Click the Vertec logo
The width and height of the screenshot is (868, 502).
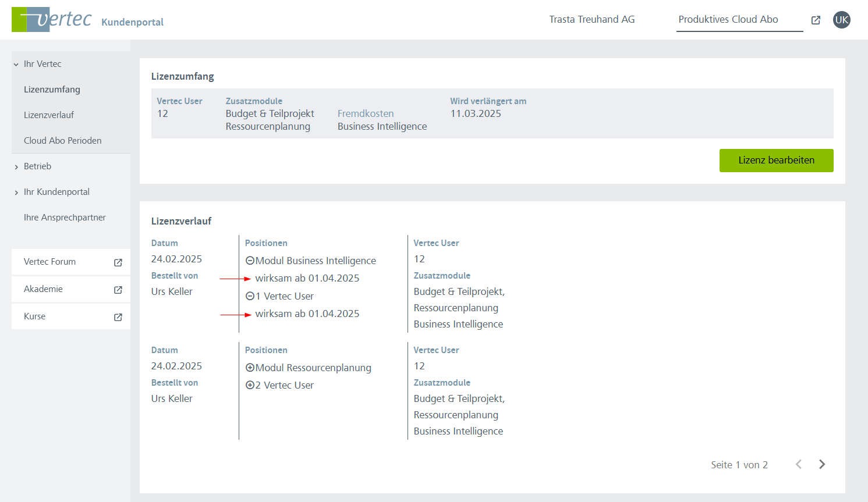52,20
